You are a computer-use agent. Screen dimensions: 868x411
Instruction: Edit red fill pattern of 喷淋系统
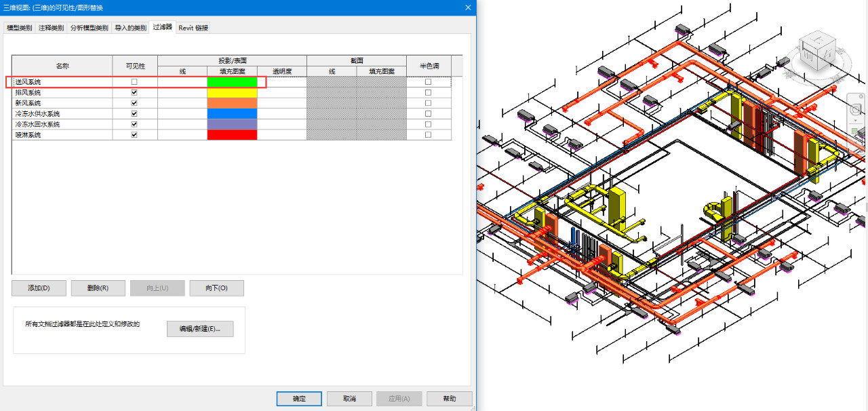click(232, 135)
